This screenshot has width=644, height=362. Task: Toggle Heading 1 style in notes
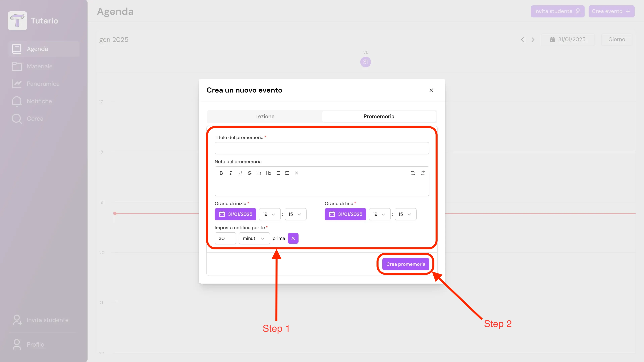tap(259, 173)
